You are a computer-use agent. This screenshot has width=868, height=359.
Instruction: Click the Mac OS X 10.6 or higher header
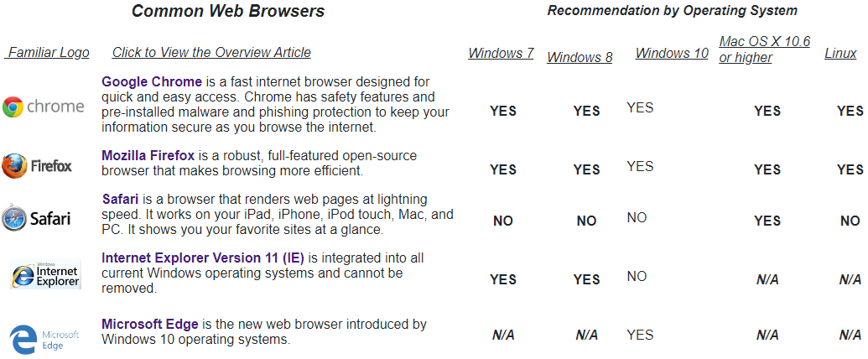(765, 49)
